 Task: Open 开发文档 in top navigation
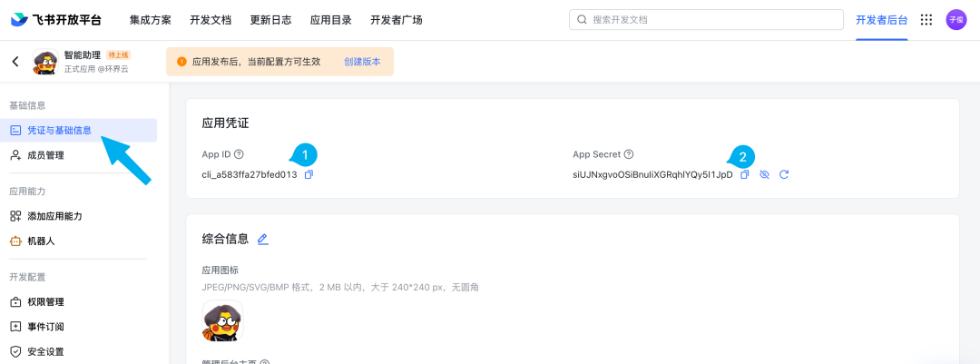(x=211, y=20)
